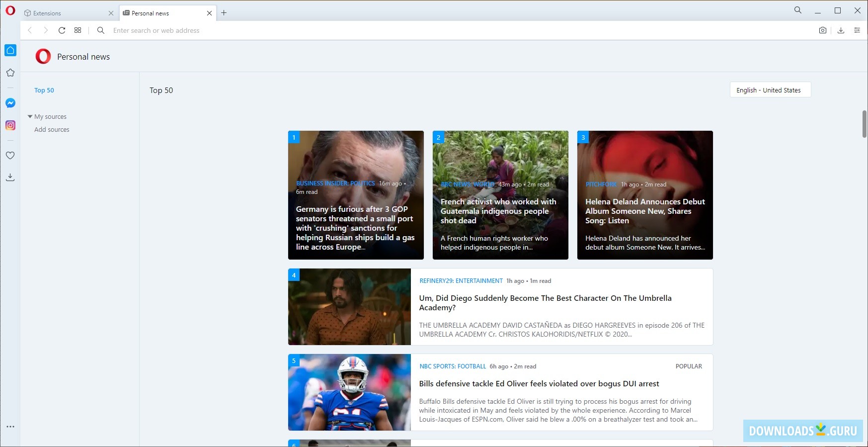Viewport: 868px width, 447px height.
Task: Switch to the Extensions tab
Action: [68, 13]
